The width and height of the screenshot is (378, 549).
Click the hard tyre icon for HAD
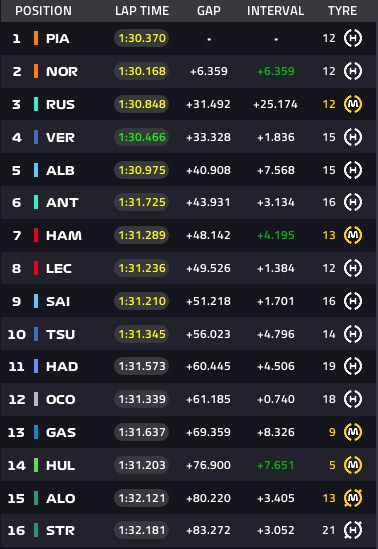tap(353, 366)
